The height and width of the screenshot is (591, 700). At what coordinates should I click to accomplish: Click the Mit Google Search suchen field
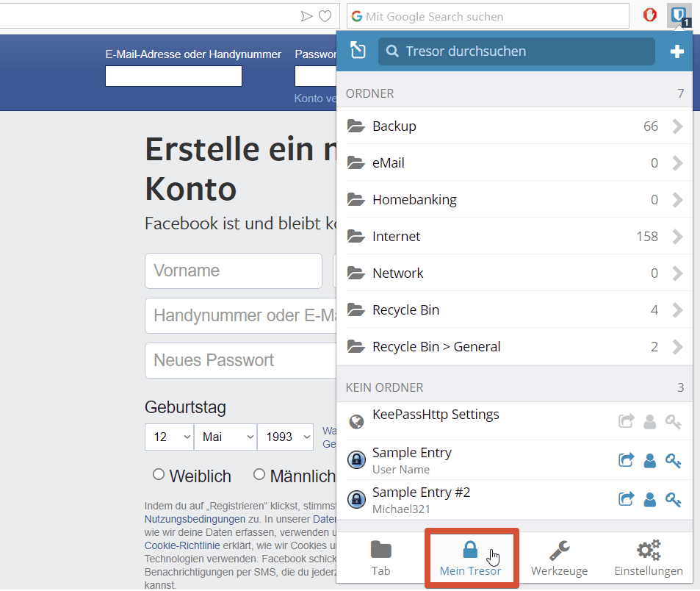click(x=488, y=16)
